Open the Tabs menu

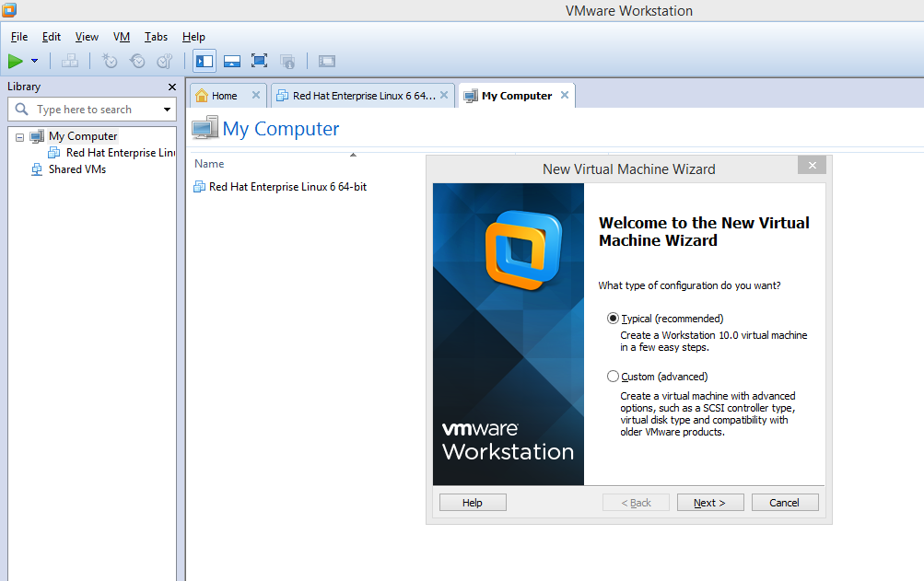click(157, 37)
